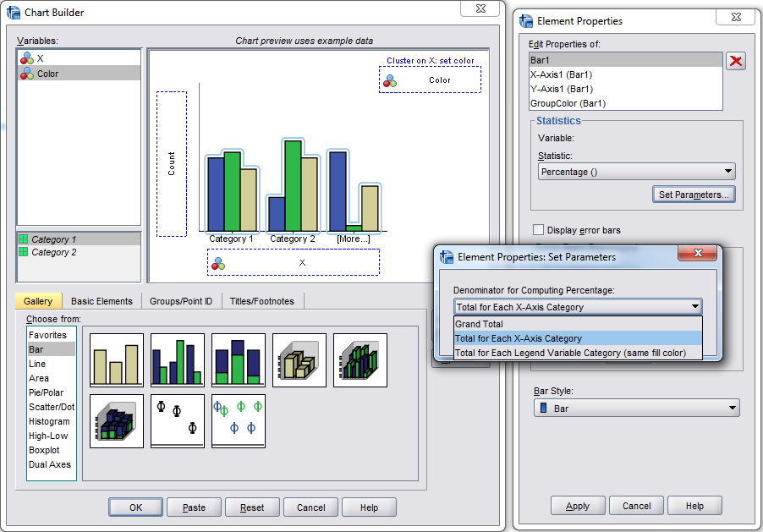Switch to the Basic Elements tab
Screen dimensions: 763x532
102,301
